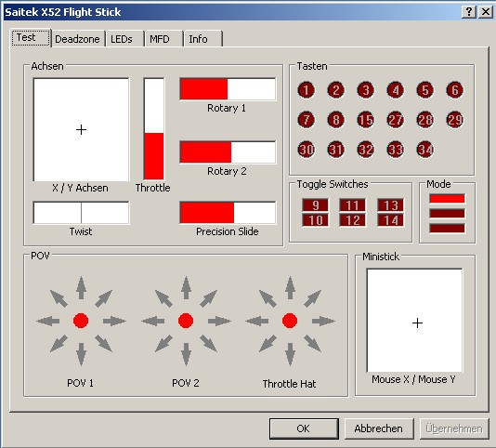Click toggle switch indicator 13
496x448 pixels.
click(x=391, y=205)
